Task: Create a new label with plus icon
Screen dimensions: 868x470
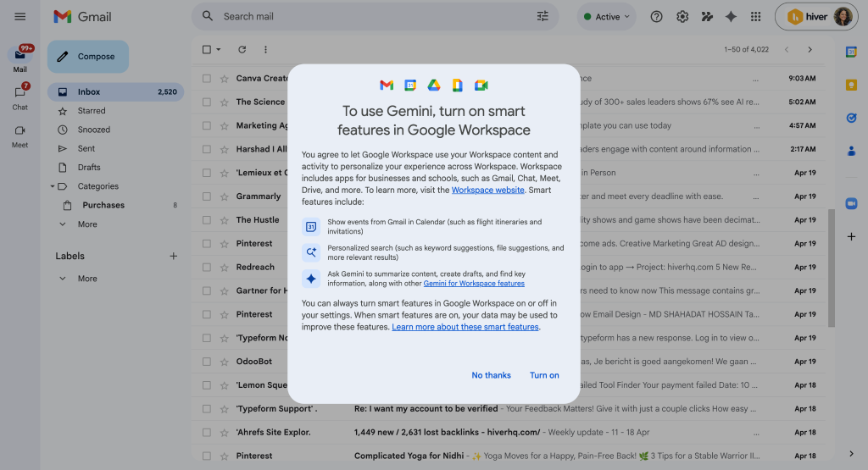Action: coord(173,256)
